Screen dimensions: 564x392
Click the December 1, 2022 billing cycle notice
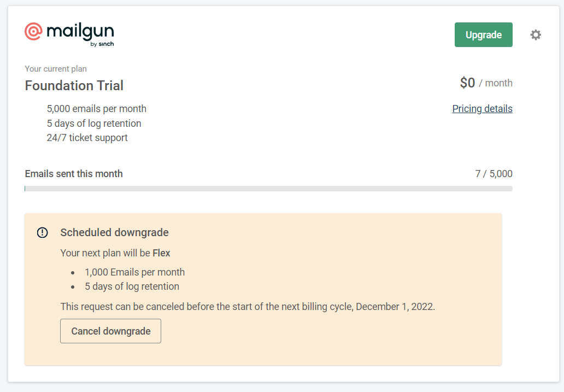pyautogui.click(x=248, y=307)
